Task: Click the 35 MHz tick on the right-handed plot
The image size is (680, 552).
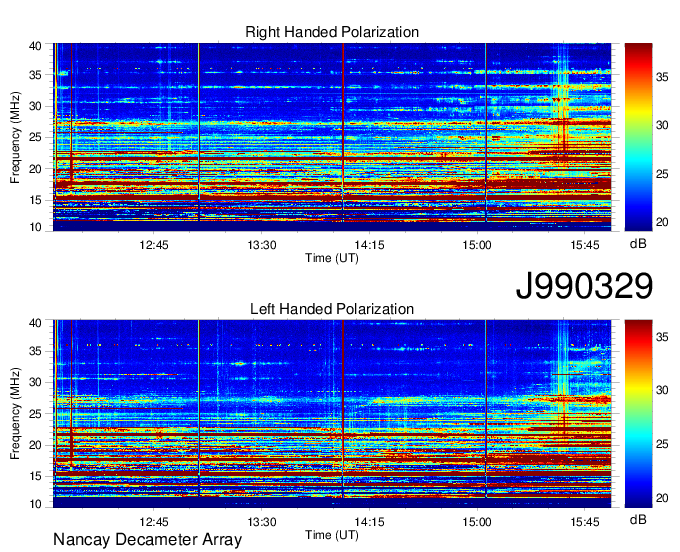Action: [36, 75]
